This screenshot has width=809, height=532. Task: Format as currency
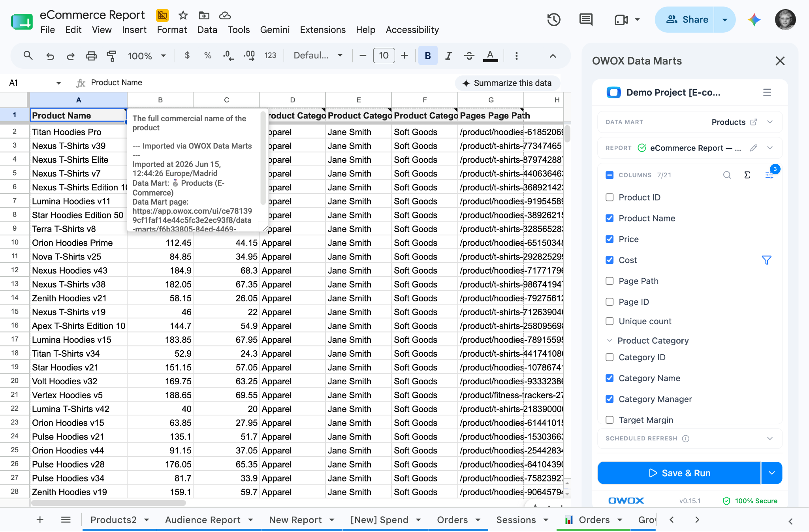click(187, 56)
